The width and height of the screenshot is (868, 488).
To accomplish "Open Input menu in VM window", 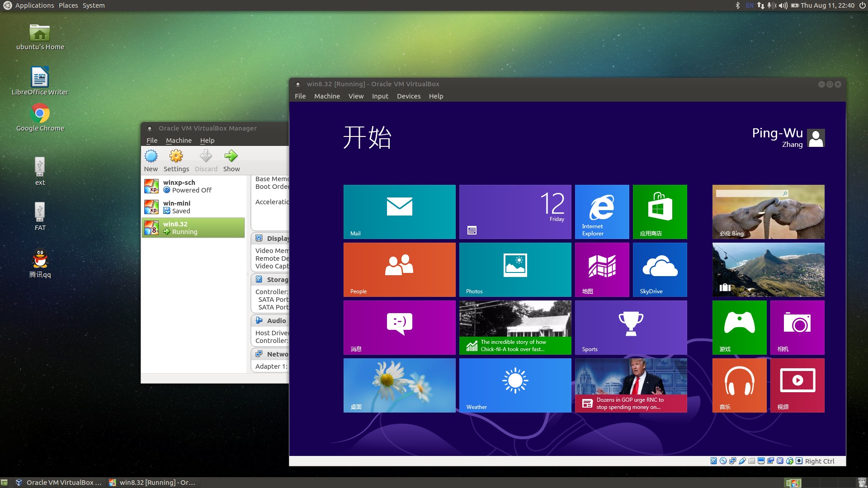I will coord(380,96).
